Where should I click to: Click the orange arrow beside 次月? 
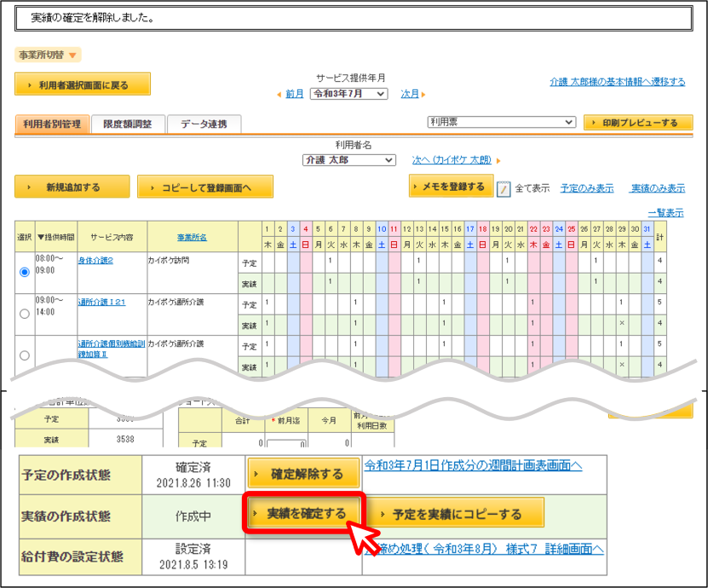[423, 95]
